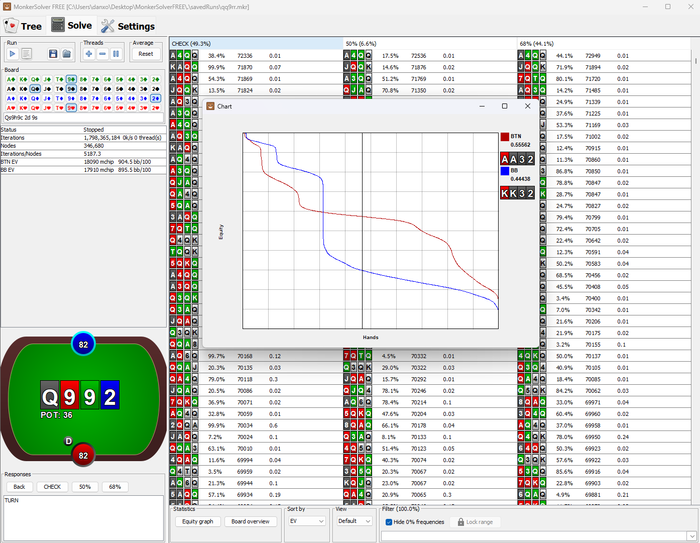Open the Board overview
Viewport: 700px width, 543px height.
click(x=250, y=521)
